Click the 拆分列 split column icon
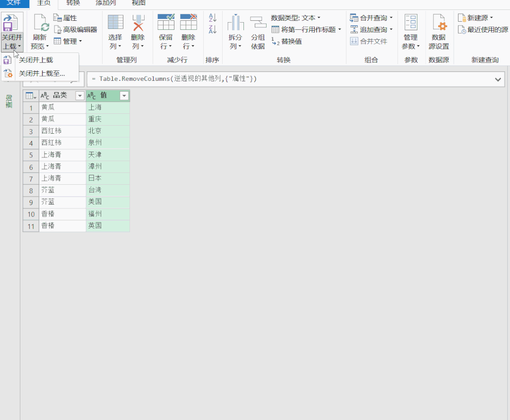Viewport: 510px width, 420px height. [236, 22]
